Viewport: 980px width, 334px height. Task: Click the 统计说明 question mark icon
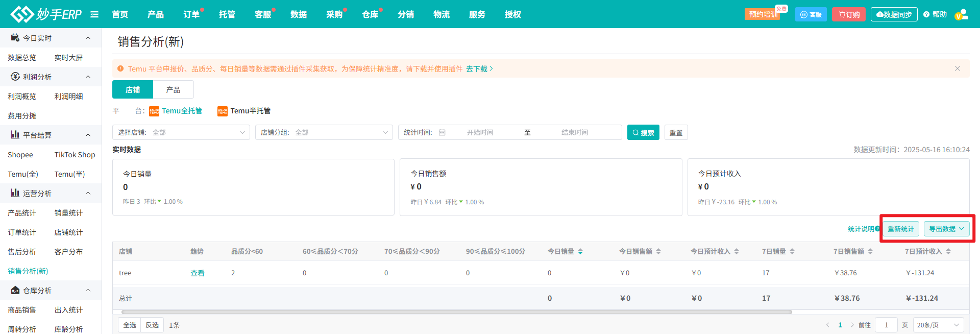[x=877, y=229]
